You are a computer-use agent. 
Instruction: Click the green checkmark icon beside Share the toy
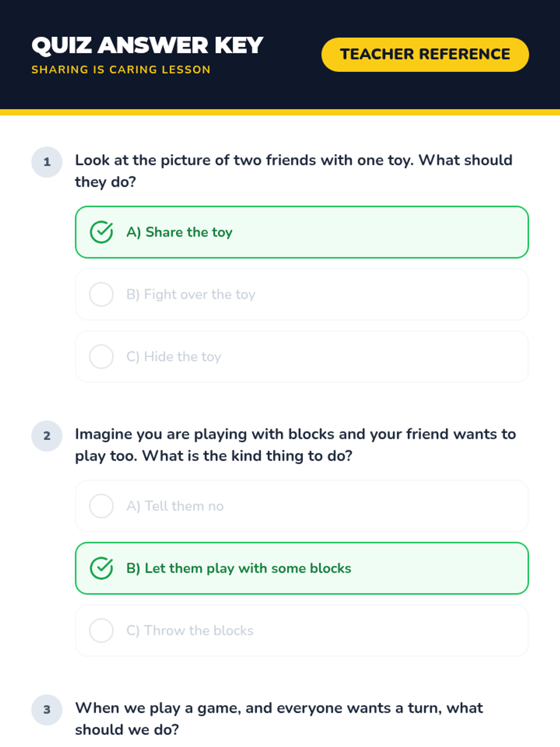(x=101, y=232)
